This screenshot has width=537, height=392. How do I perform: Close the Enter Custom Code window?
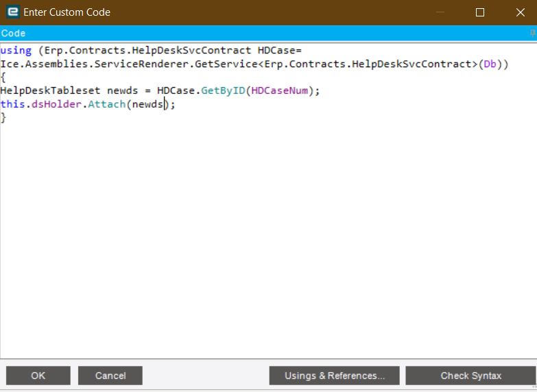pyautogui.click(x=521, y=12)
